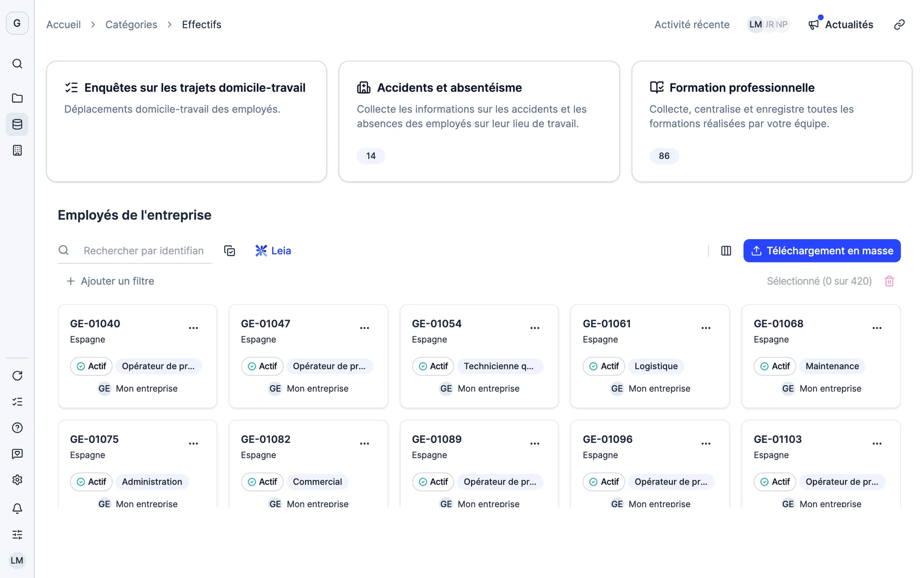
Task: Open the notifications bell icon
Action: [x=17, y=509]
